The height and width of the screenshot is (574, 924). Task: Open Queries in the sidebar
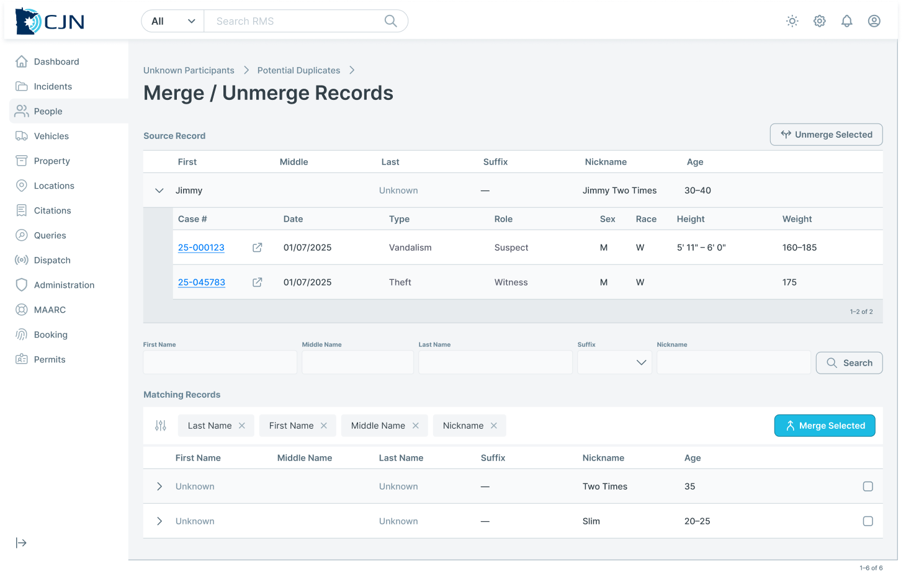(x=69, y=235)
